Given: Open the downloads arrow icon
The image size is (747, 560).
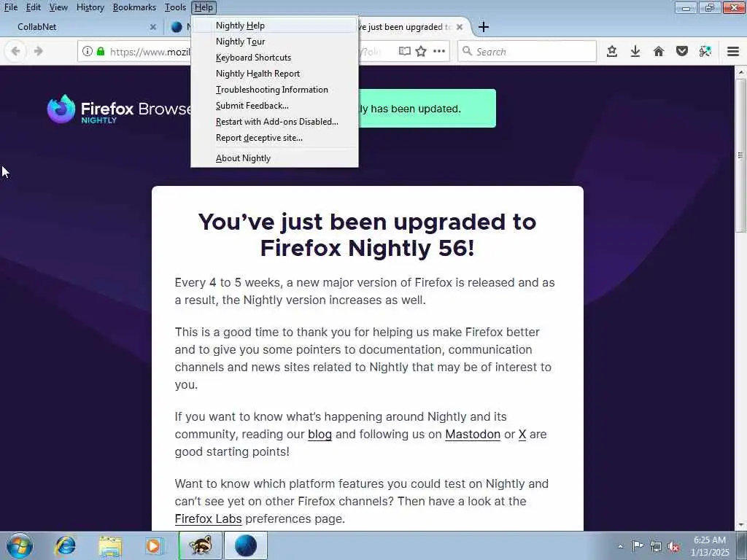Looking at the screenshot, I should [x=635, y=52].
